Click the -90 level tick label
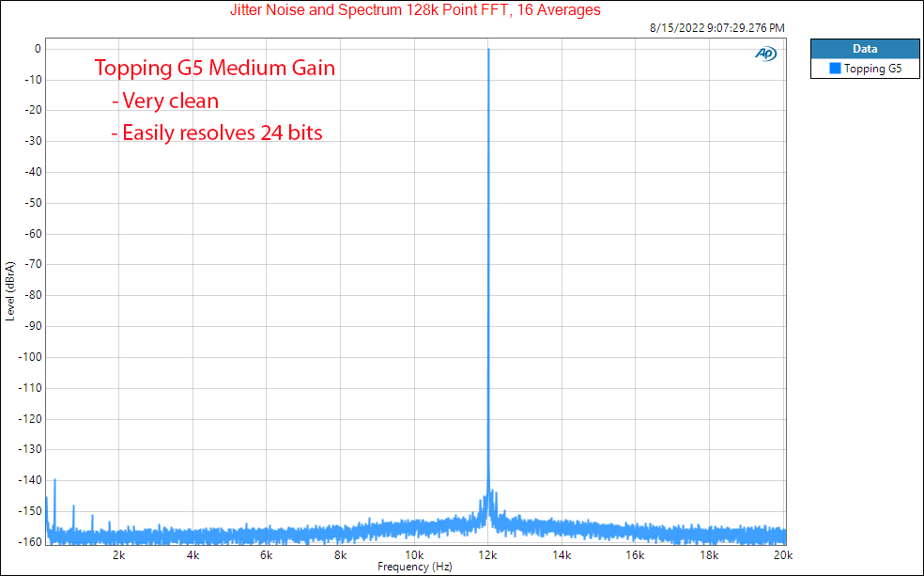The image size is (924, 576). pyautogui.click(x=33, y=326)
